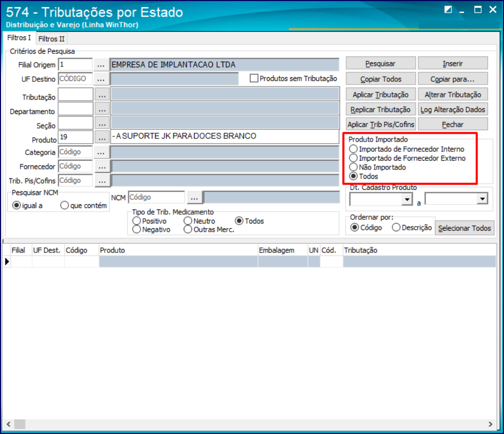The image size is (504, 434).
Task: Focus the NCM Código field
Action: [156, 197]
